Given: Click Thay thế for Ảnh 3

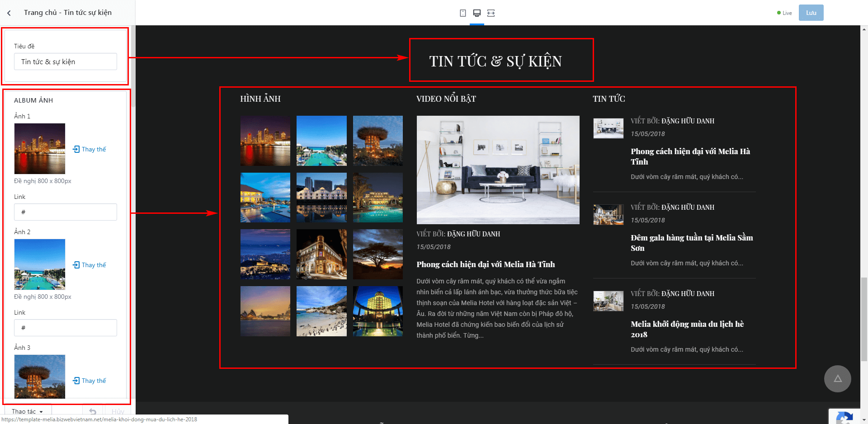Looking at the screenshot, I should [90, 381].
